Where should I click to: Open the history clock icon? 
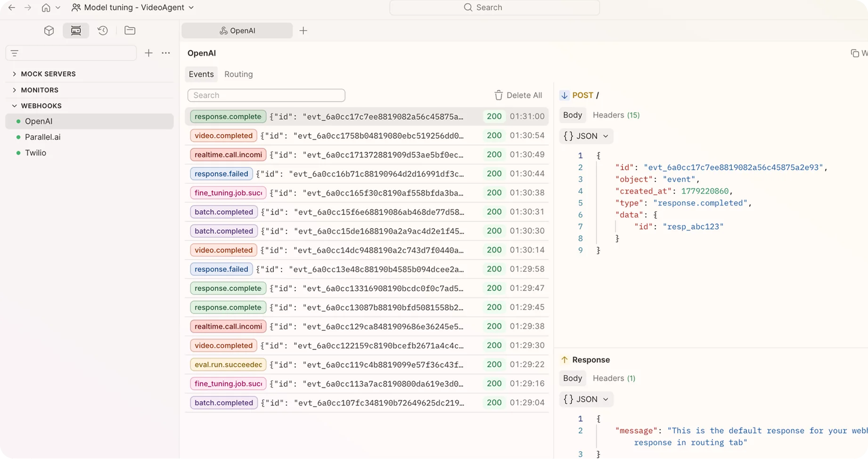click(103, 31)
